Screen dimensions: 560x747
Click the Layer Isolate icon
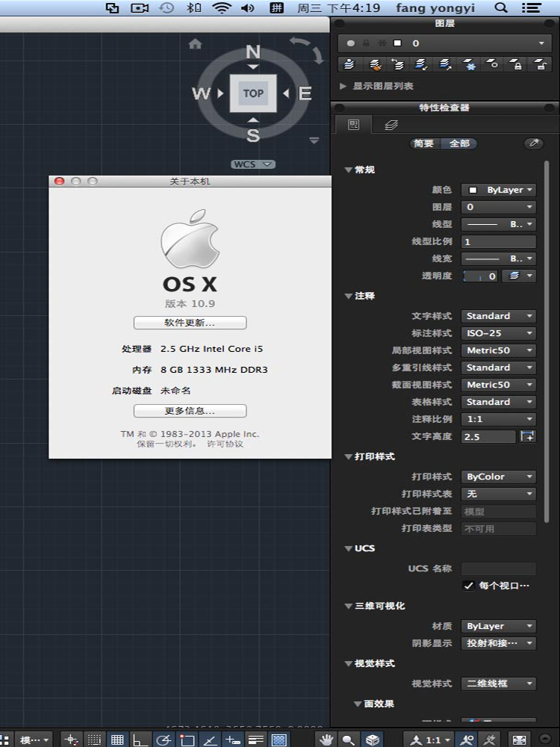(x=421, y=63)
